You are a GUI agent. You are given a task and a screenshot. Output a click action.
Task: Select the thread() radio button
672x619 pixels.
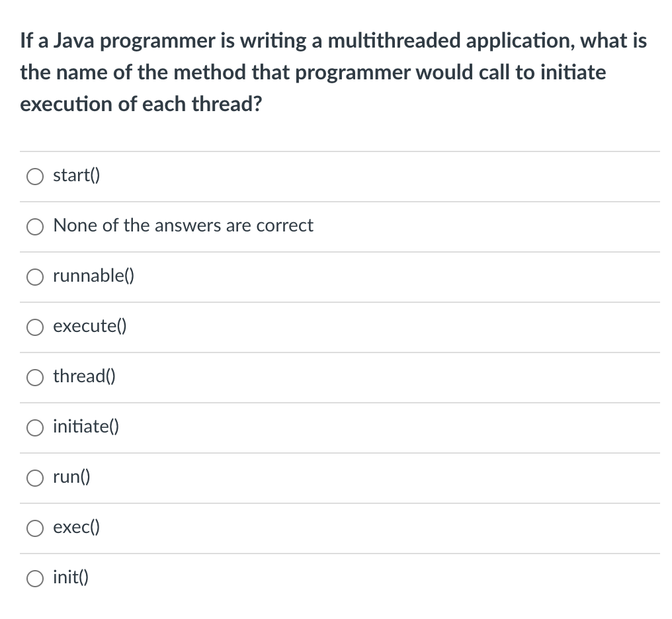click(35, 377)
